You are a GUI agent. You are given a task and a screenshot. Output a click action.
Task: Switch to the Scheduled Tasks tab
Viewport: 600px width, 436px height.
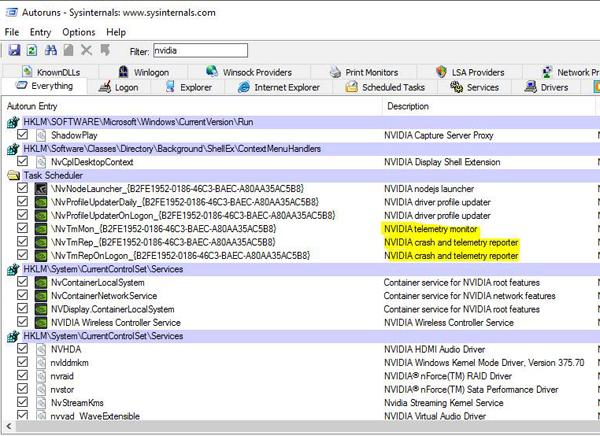point(385,87)
